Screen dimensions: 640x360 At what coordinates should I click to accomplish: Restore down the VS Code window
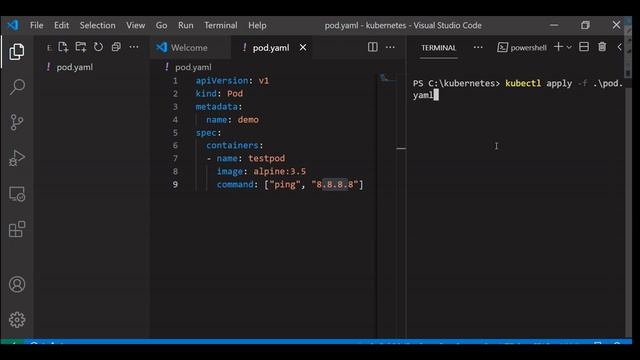(585, 25)
